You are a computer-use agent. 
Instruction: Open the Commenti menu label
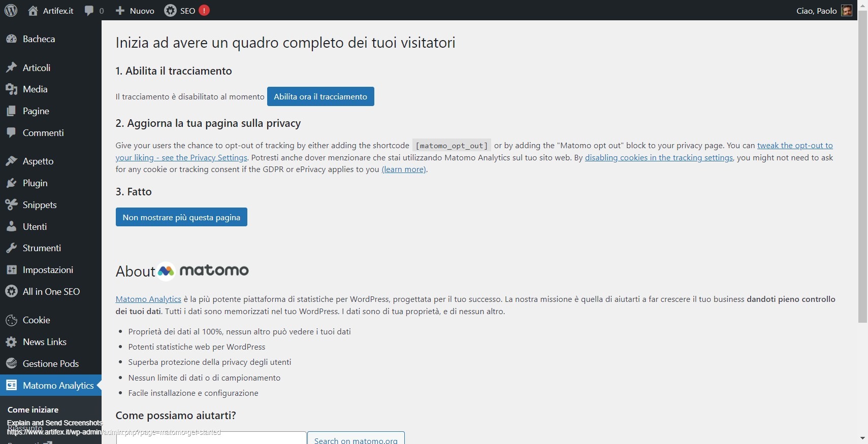[43, 133]
